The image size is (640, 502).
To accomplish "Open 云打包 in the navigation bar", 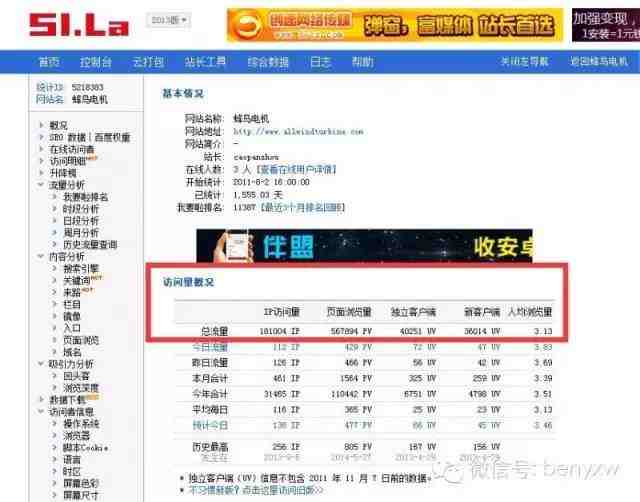I will coord(148,62).
